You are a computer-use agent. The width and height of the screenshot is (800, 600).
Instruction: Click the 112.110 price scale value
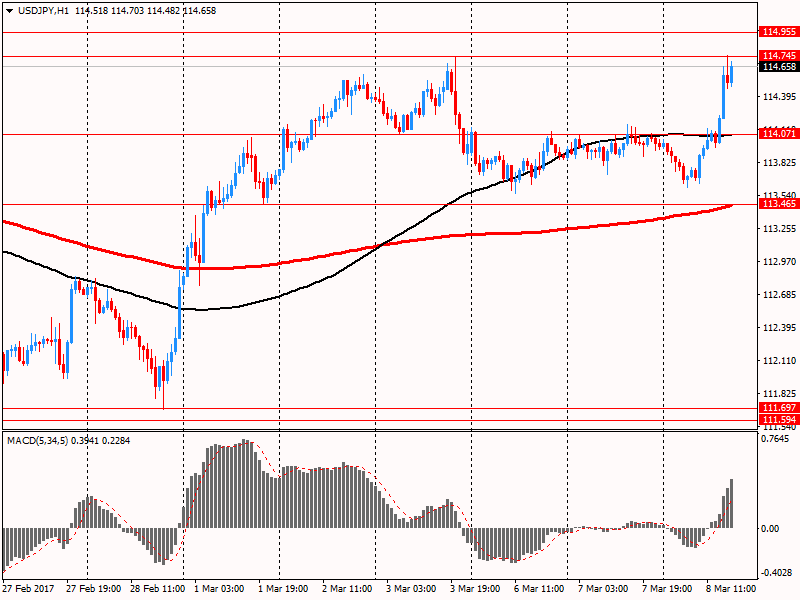point(779,361)
